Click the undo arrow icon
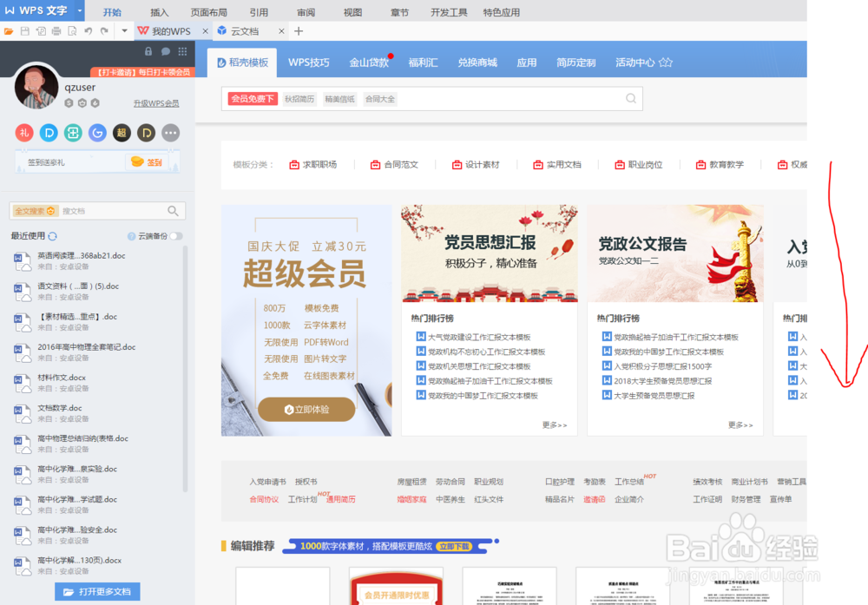Image resolution: width=868 pixels, height=605 pixels. pos(88,31)
